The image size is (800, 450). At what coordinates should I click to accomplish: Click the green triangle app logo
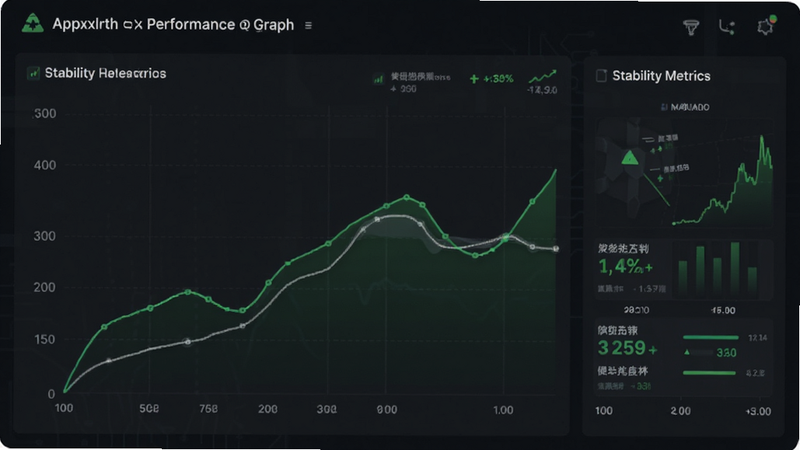33,23
